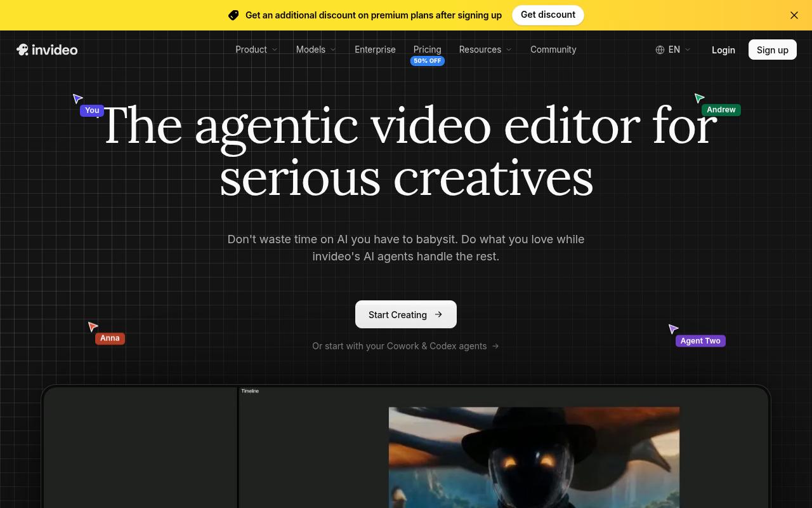
Task: Expand the Resources menu
Action: pyautogui.click(x=485, y=50)
